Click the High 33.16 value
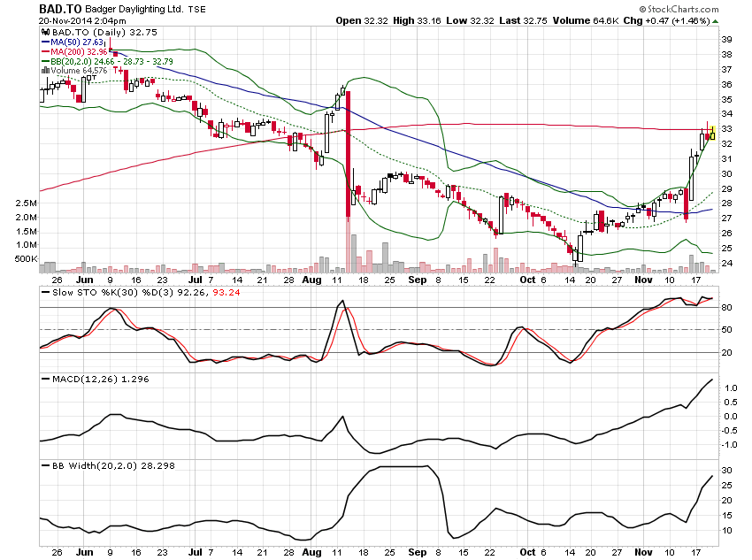752x560 pixels. click(x=417, y=20)
